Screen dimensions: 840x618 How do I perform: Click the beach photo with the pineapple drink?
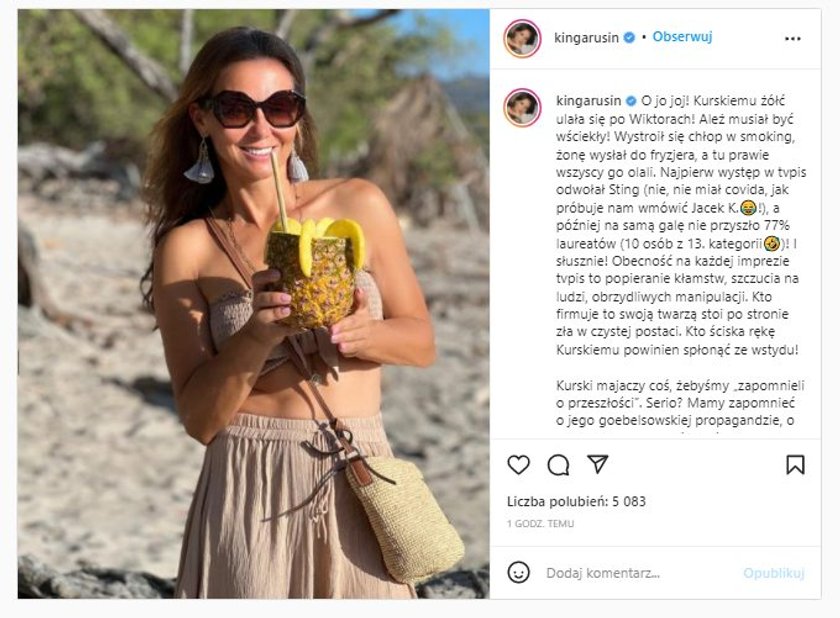253,304
